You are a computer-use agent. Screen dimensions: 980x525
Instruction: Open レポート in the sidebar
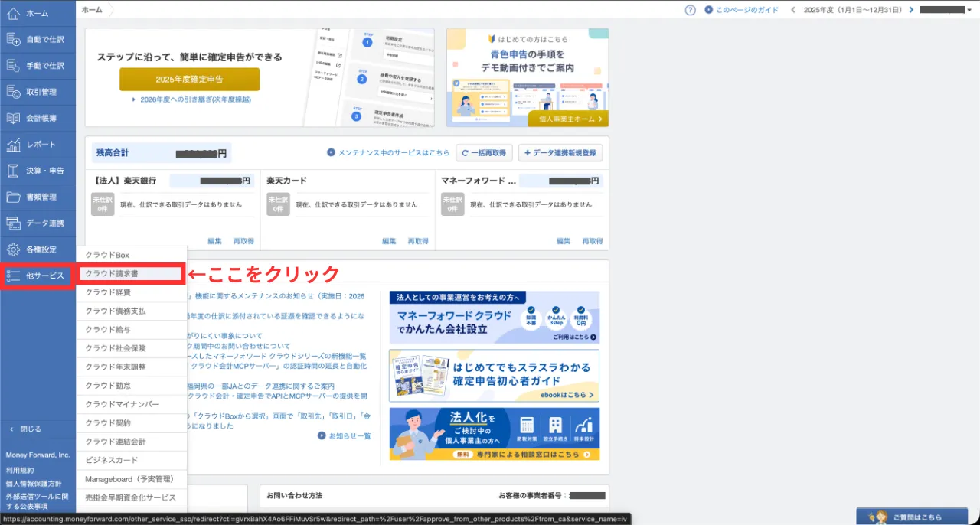[x=38, y=144]
